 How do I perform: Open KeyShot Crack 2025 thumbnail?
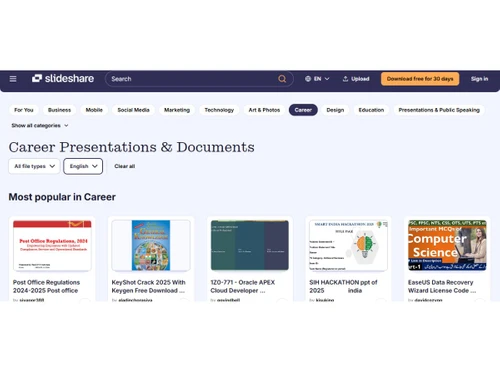tap(151, 245)
